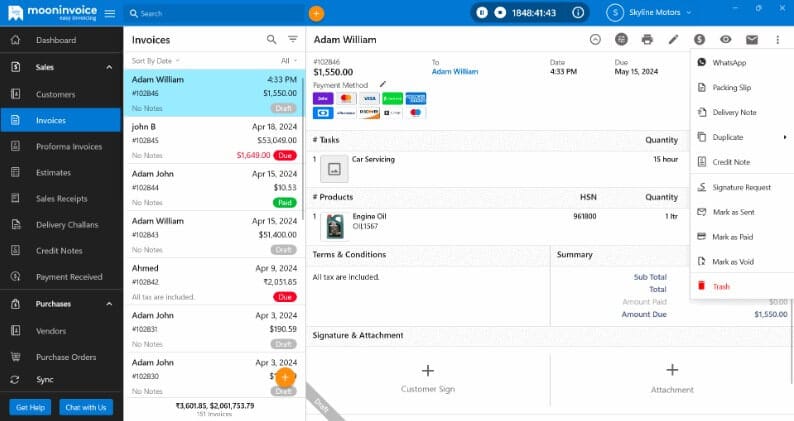Click Engine Oil product thumbnail
The width and height of the screenshot is (794, 421).
click(x=334, y=226)
